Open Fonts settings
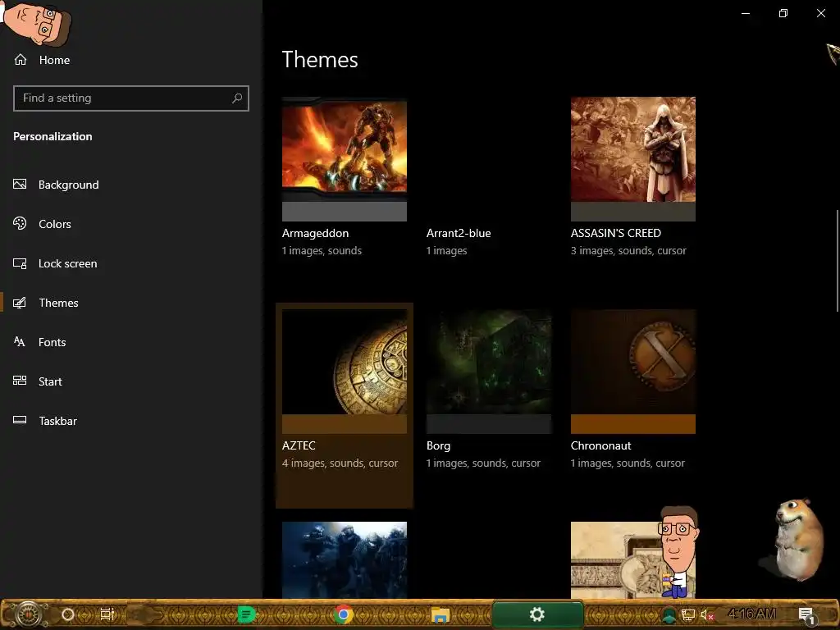Screen dimensions: 840x630 [x=52, y=342]
